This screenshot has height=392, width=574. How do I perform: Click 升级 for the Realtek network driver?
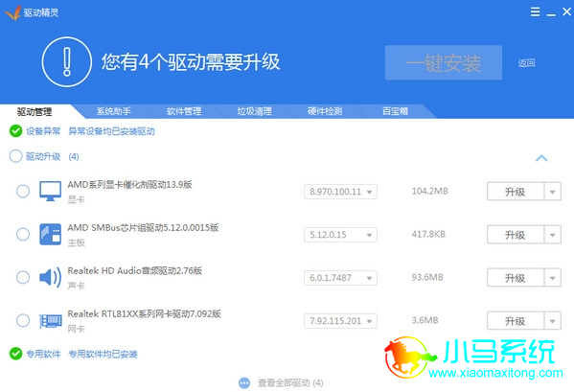[x=516, y=321]
